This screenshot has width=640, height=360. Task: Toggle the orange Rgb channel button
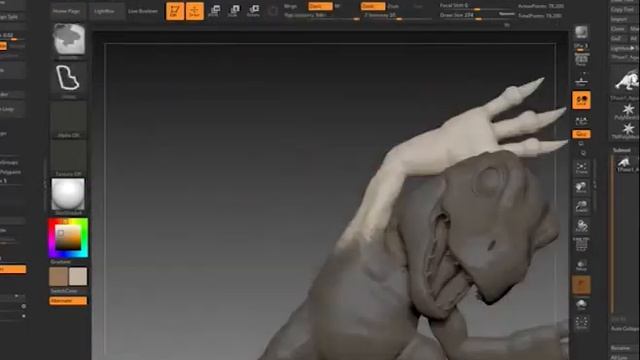click(x=320, y=6)
